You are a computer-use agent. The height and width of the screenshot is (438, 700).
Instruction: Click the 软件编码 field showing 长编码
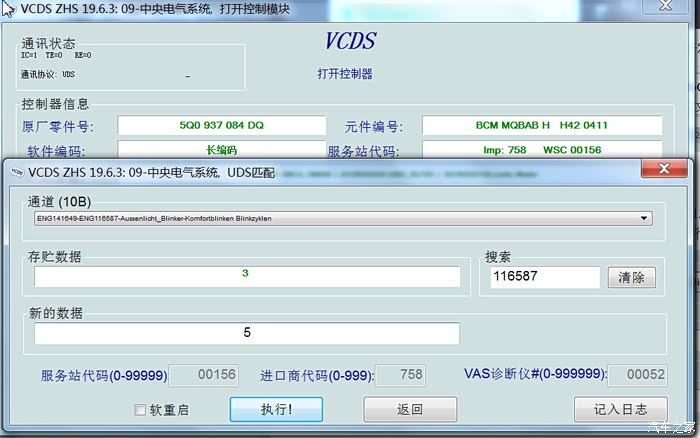click(221, 150)
